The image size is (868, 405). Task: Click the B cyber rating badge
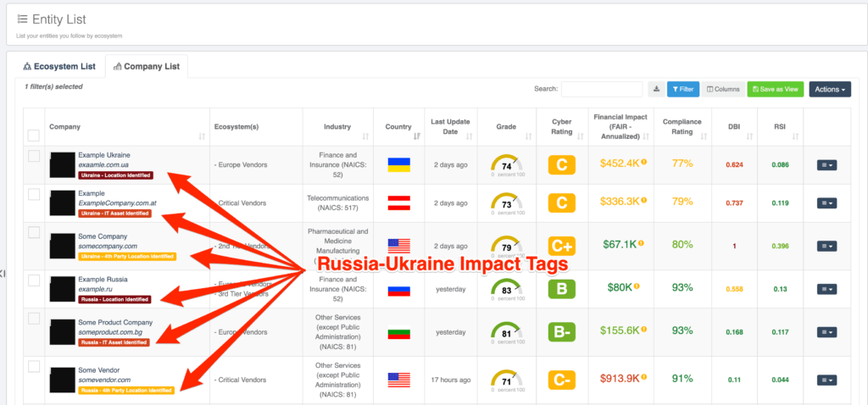click(x=562, y=289)
